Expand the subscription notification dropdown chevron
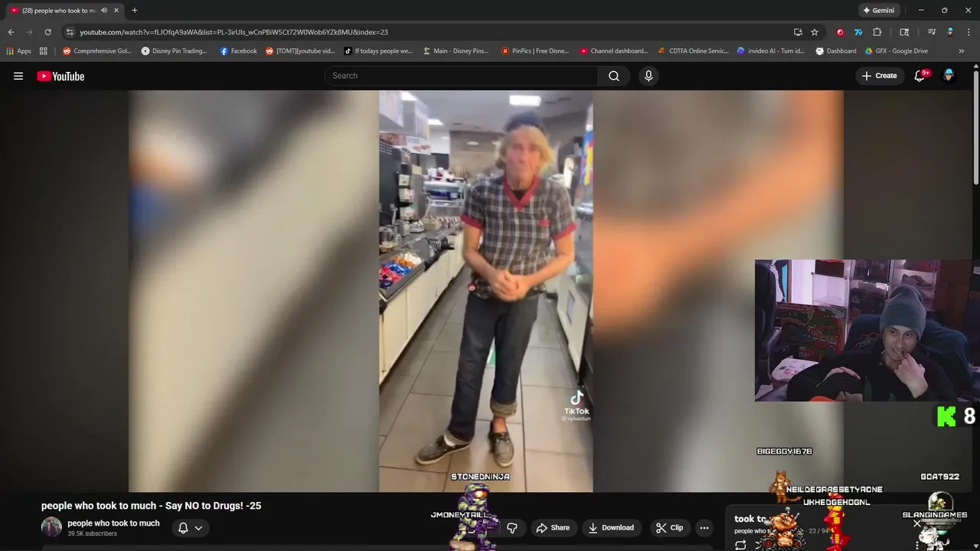Image resolution: width=980 pixels, height=551 pixels. (198, 528)
